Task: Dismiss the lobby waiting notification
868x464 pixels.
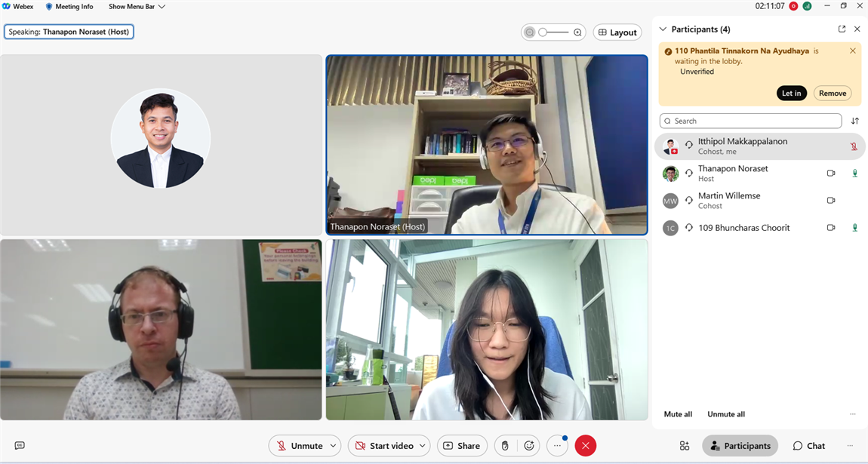Action: (x=853, y=51)
